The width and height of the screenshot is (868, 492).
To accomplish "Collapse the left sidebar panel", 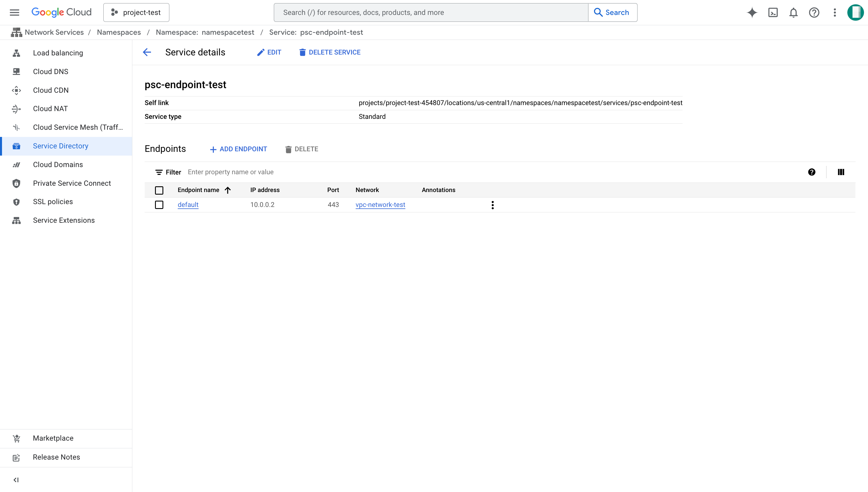I will (x=16, y=480).
